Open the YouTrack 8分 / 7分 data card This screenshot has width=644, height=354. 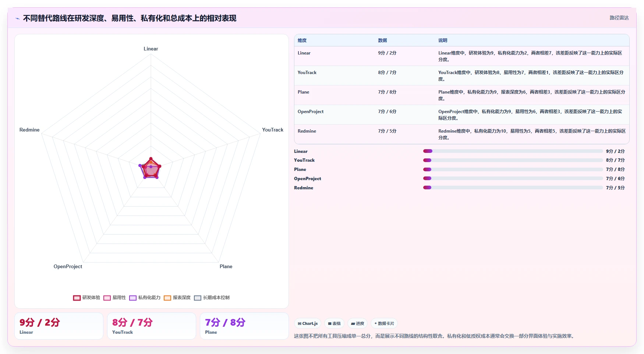152,326
